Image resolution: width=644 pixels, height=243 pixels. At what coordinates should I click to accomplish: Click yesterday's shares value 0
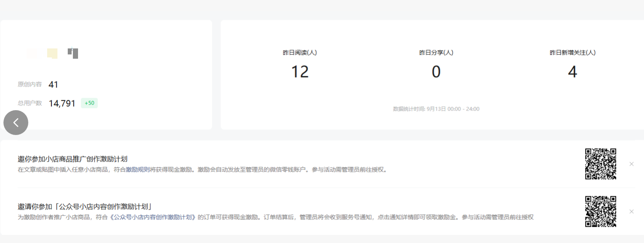point(436,72)
